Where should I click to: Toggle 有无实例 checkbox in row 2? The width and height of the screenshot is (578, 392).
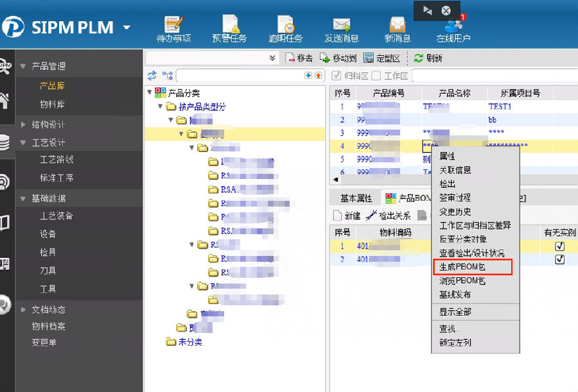click(559, 259)
